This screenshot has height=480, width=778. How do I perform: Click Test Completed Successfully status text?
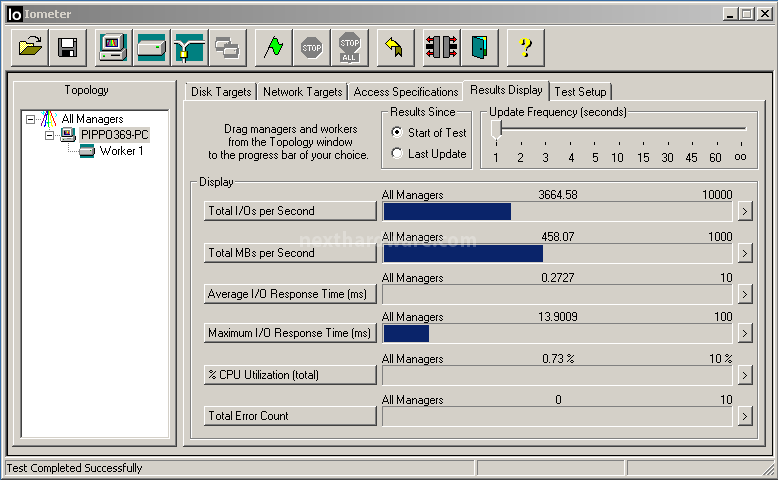[74, 468]
